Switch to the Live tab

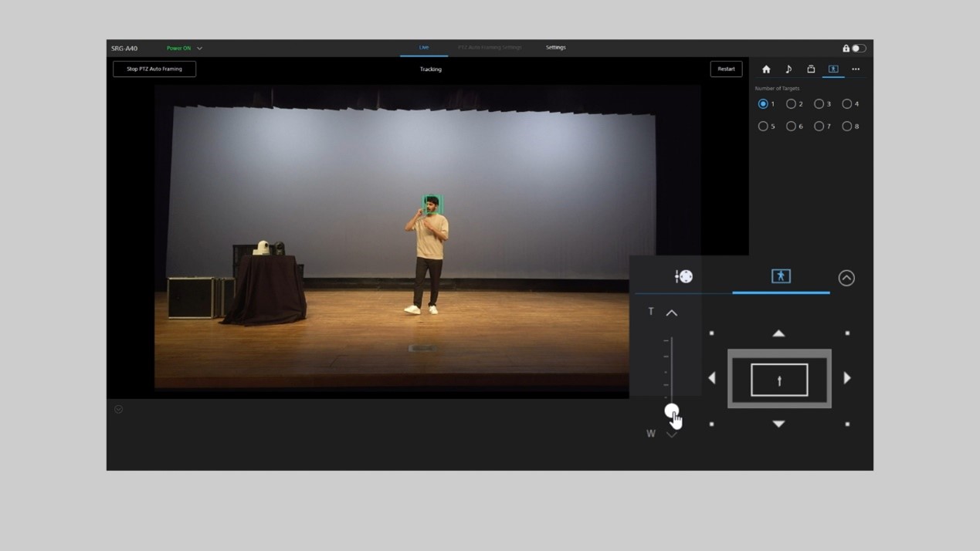pyautogui.click(x=424, y=48)
